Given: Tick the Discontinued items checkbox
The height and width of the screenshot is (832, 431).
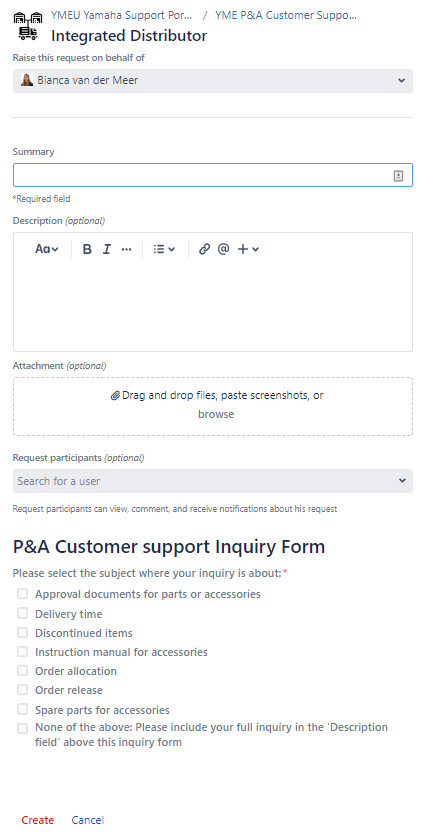Looking at the screenshot, I should (22, 632).
